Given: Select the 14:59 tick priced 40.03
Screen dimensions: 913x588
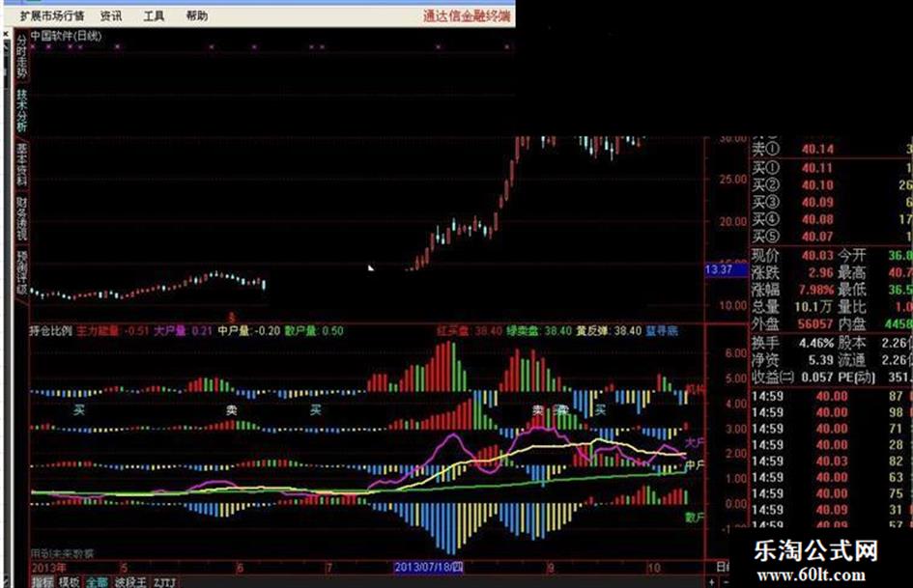Looking at the screenshot, I should (832, 462).
